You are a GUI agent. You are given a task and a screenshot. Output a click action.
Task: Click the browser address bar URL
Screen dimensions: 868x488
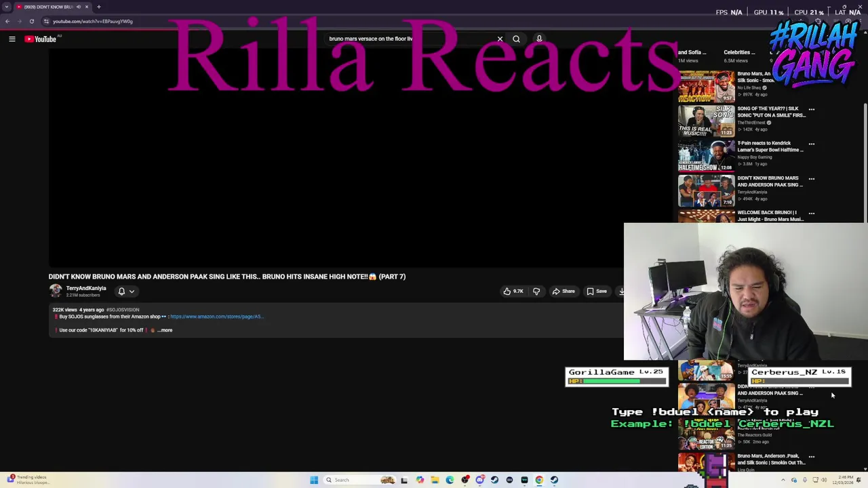click(93, 21)
